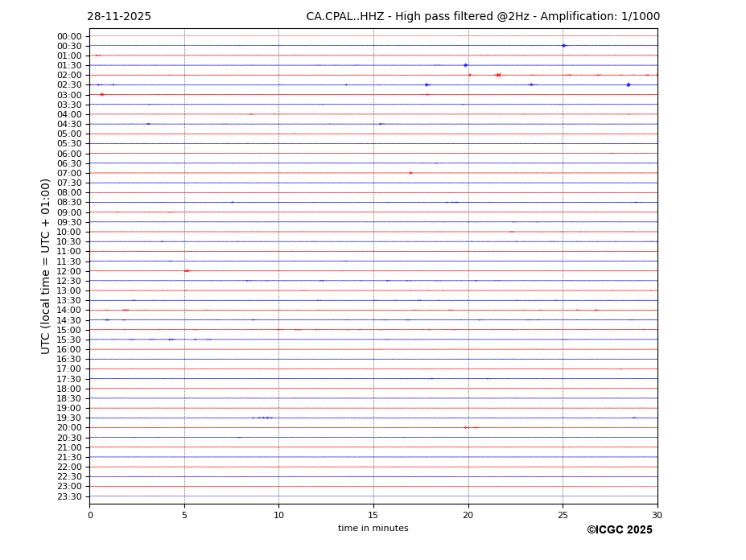Click the date label 28-11-2025
This screenshot has height=560, width=746.
pos(119,17)
